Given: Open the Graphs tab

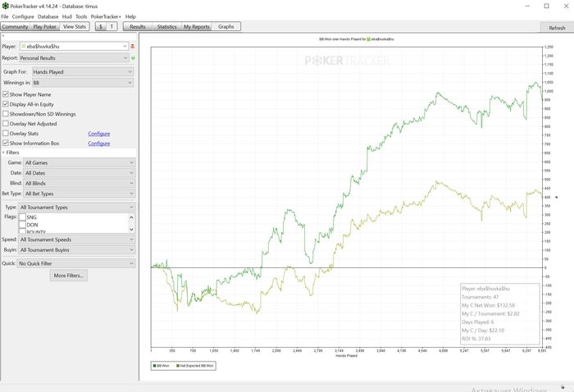Looking at the screenshot, I should point(225,26).
